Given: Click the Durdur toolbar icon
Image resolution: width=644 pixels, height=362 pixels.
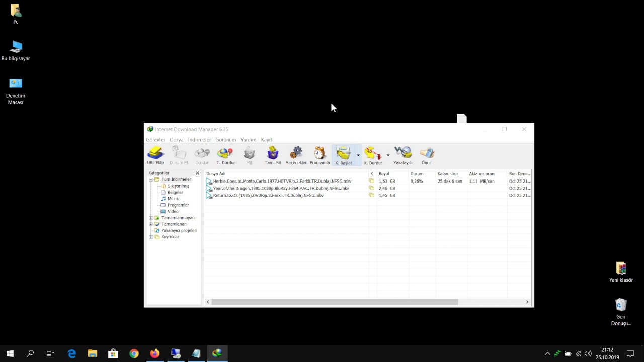Looking at the screenshot, I should tap(202, 155).
